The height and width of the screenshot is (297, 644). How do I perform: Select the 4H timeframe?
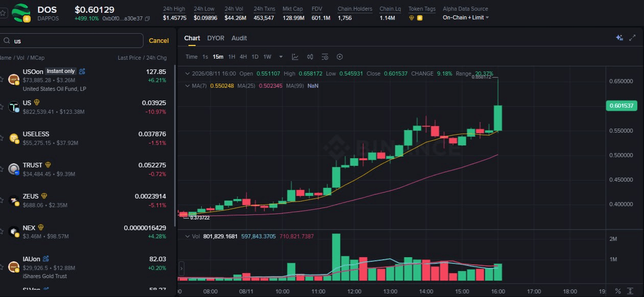[243, 57]
